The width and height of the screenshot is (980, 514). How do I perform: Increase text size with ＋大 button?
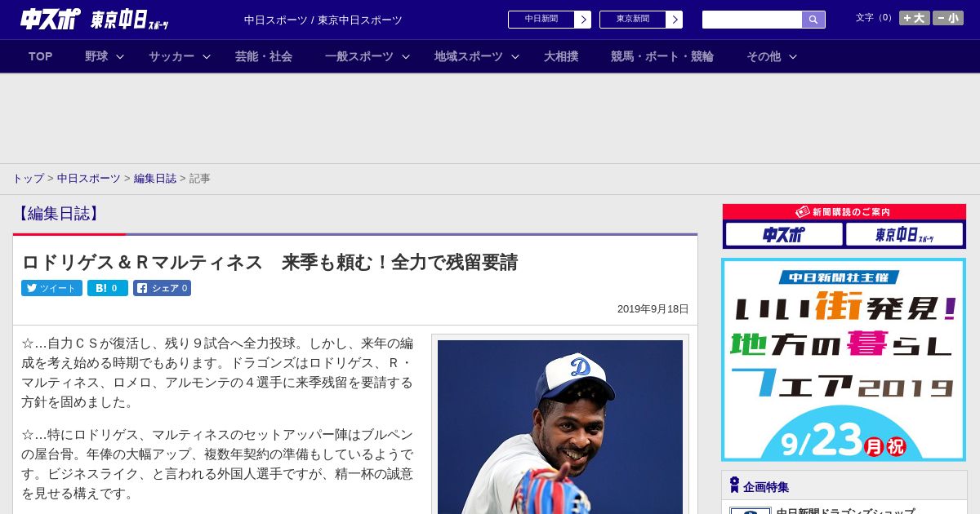pyautogui.click(x=915, y=18)
